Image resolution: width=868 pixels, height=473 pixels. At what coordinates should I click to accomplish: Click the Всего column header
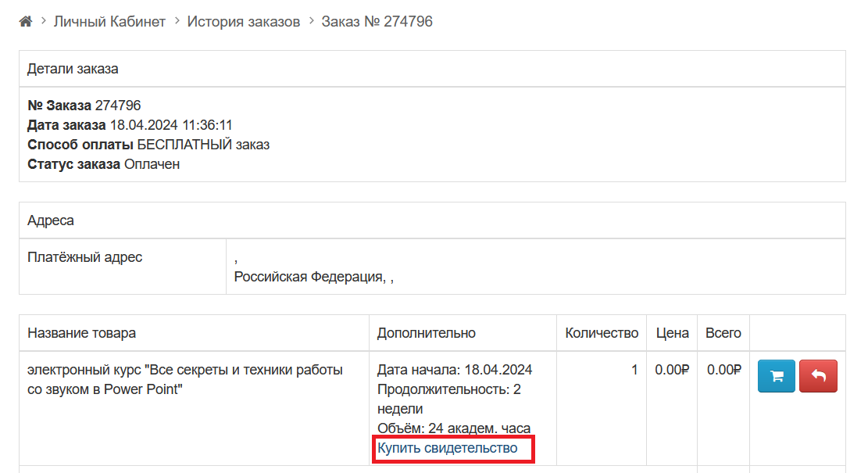click(723, 333)
